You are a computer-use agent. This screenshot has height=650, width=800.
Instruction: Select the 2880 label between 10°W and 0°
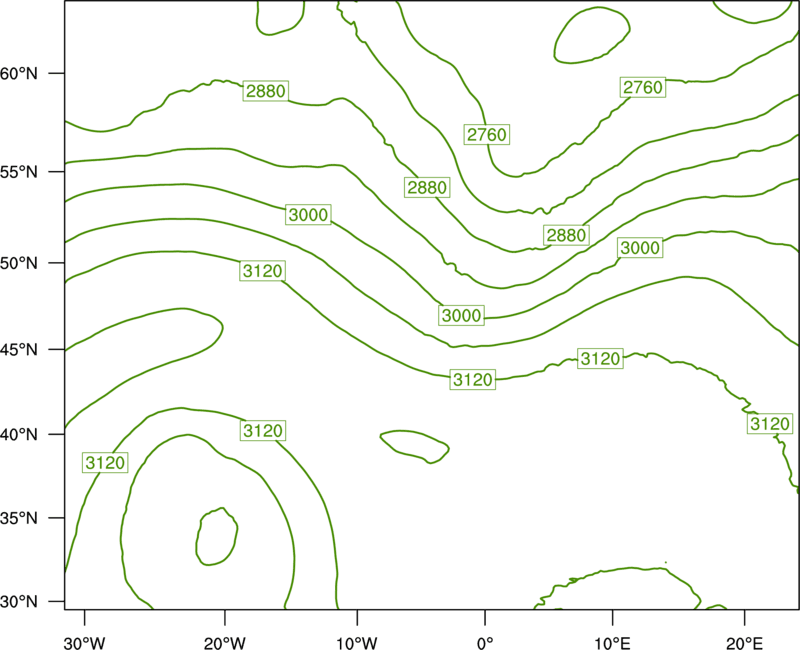(x=427, y=187)
